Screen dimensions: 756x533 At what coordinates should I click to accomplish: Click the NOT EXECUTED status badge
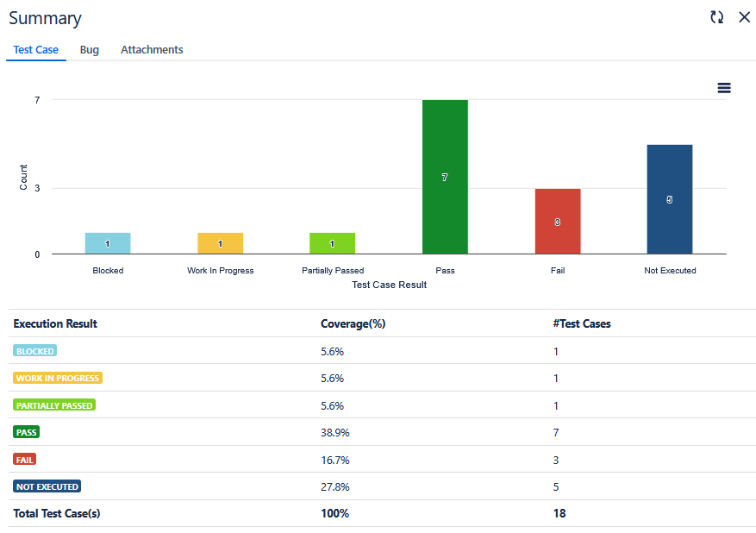coord(47,486)
